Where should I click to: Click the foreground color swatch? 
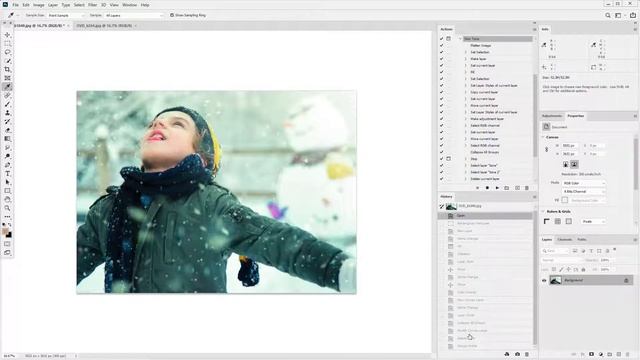[5, 232]
